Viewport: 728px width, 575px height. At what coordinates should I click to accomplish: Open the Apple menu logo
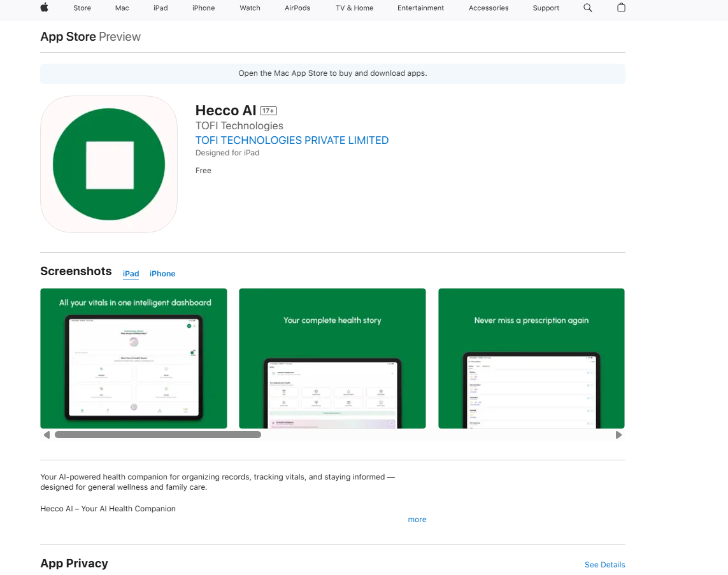[44, 8]
